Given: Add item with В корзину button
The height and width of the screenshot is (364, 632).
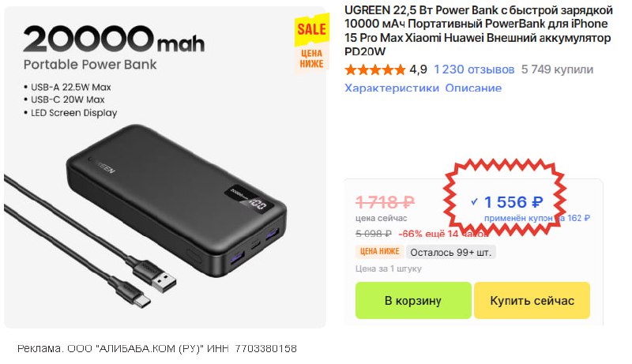Looking at the screenshot, I should point(412,300).
